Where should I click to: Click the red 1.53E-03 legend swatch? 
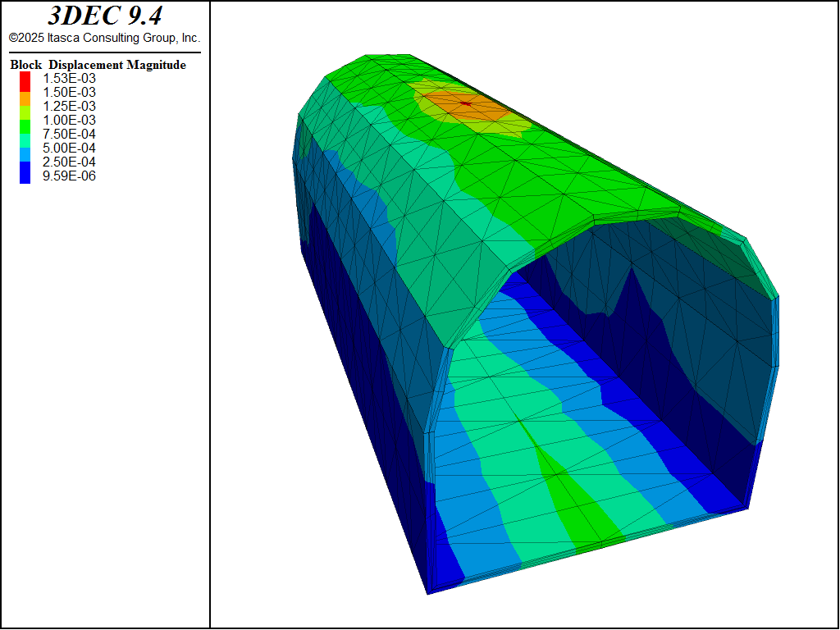coord(25,79)
